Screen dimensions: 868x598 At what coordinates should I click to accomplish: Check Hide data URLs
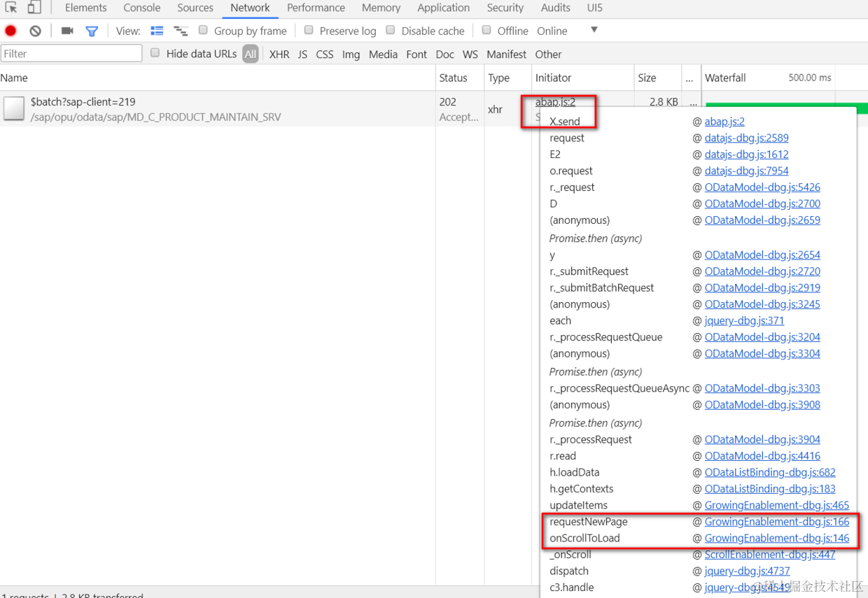155,53
